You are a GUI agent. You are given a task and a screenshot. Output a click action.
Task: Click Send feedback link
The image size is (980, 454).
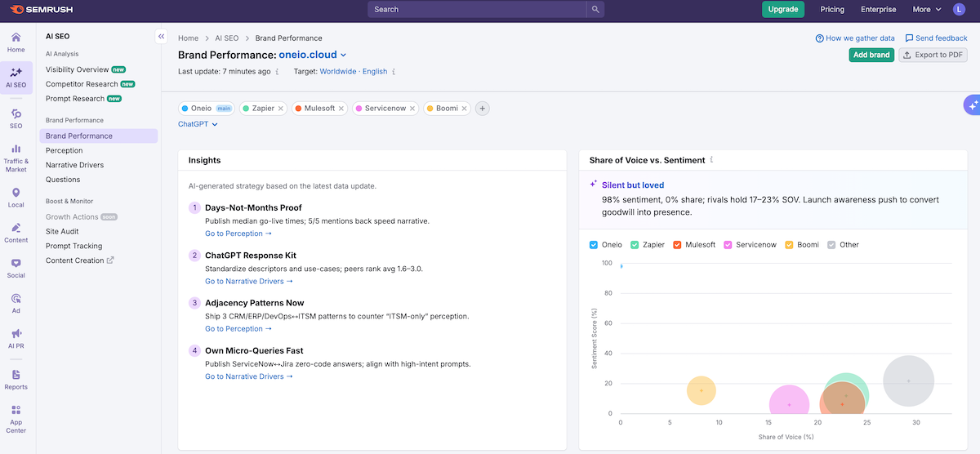click(936, 38)
